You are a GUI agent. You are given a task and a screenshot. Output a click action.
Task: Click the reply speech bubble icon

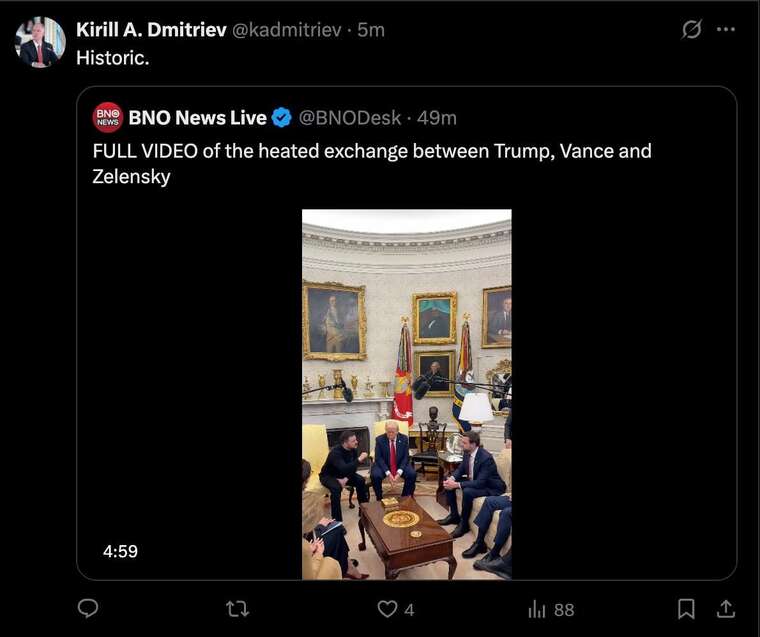88,608
